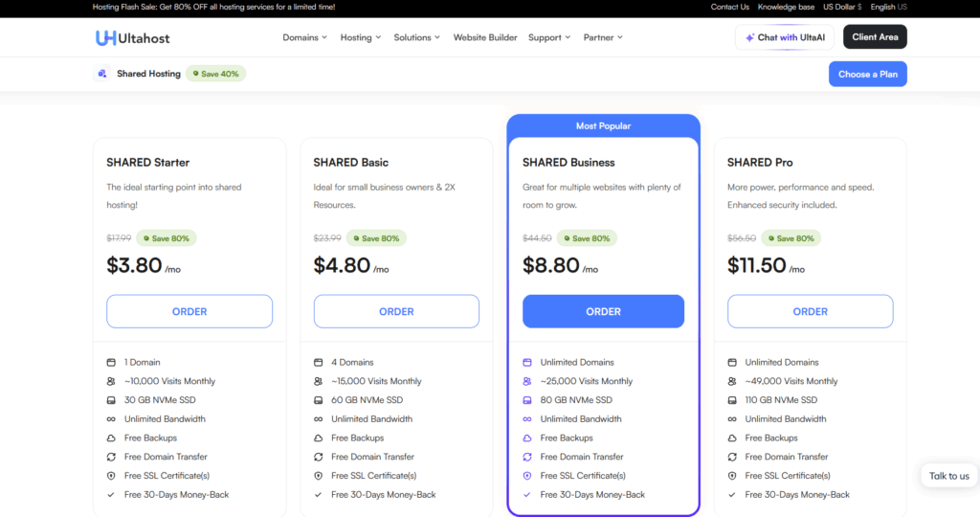
Task: Expand the Solutions menu
Action: coord(417,37)
